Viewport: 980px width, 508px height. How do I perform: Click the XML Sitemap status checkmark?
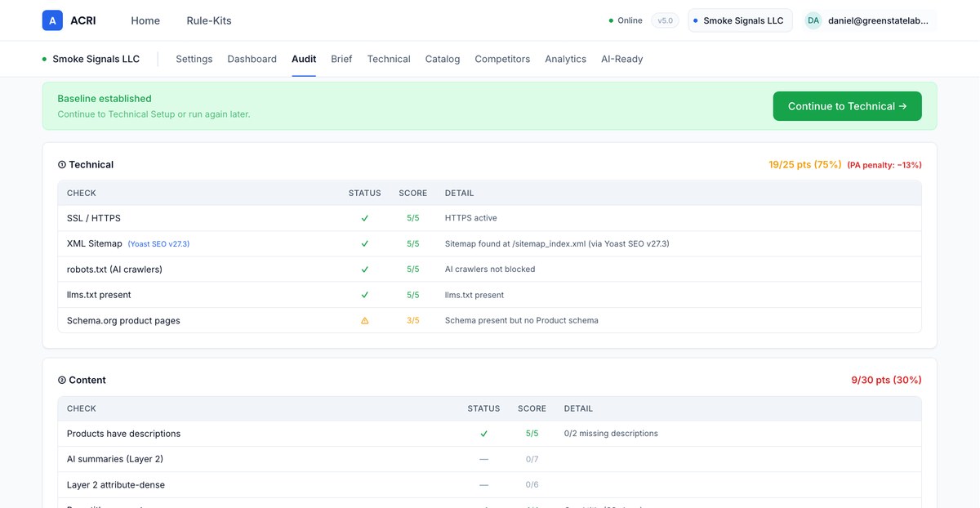(x=364, y=243)
